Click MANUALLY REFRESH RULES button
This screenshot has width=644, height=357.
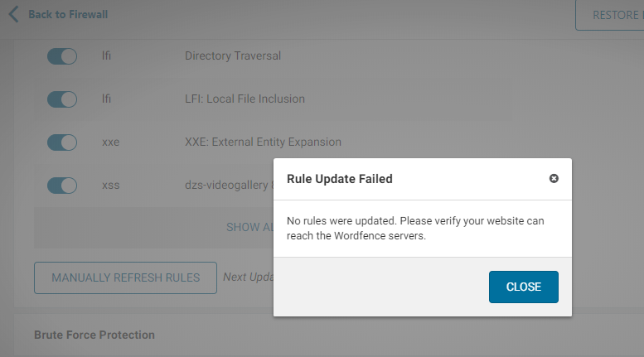point(125,277)
